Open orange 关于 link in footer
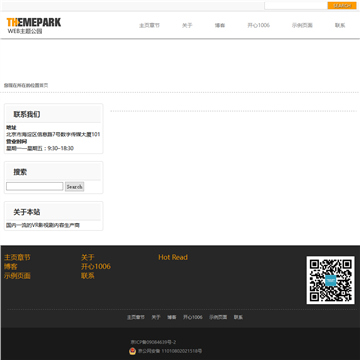Image resolution: width=360 pixels, height=360 pixels. pos(88,257)
